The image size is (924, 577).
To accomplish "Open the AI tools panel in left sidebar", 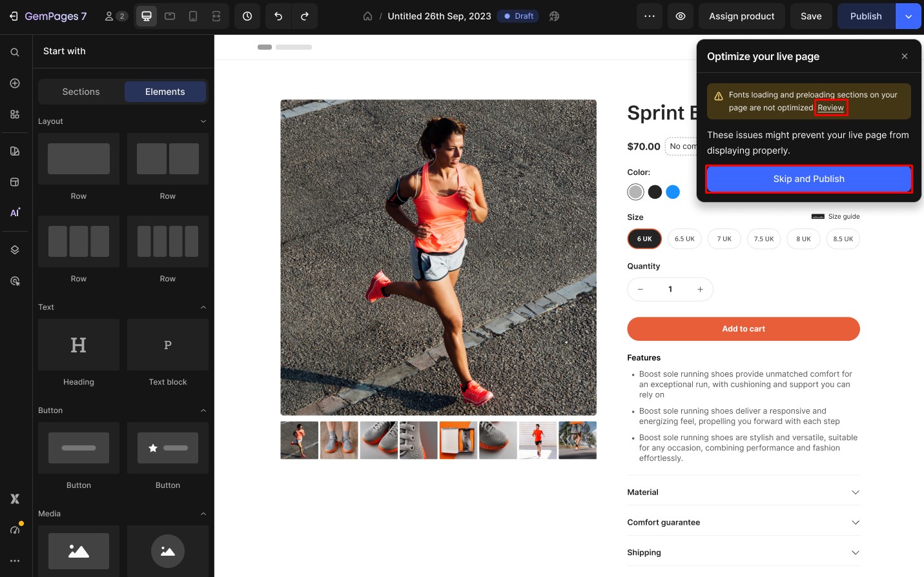I will point(15,212).
